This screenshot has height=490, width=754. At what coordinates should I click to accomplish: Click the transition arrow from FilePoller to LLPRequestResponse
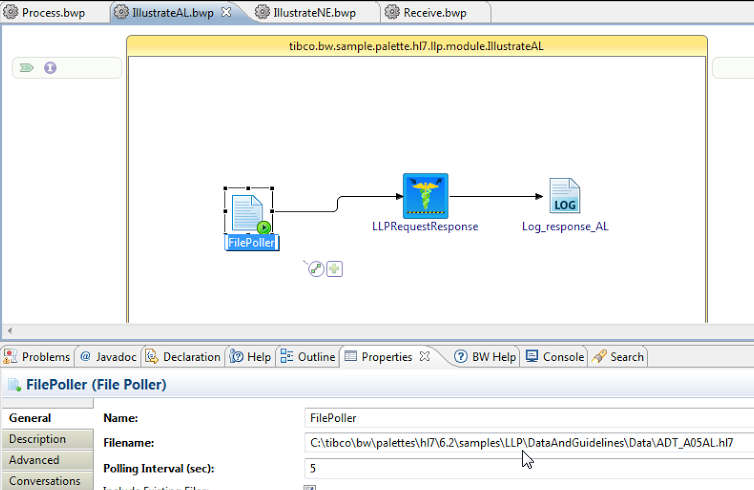pos(337,204)
